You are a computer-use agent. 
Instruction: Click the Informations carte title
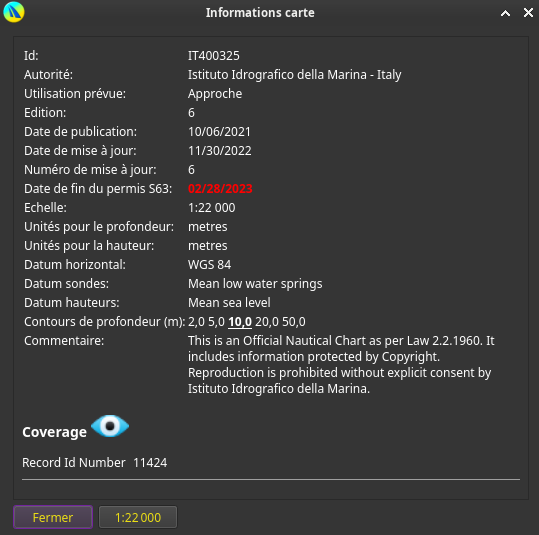(x=260, y=13)
